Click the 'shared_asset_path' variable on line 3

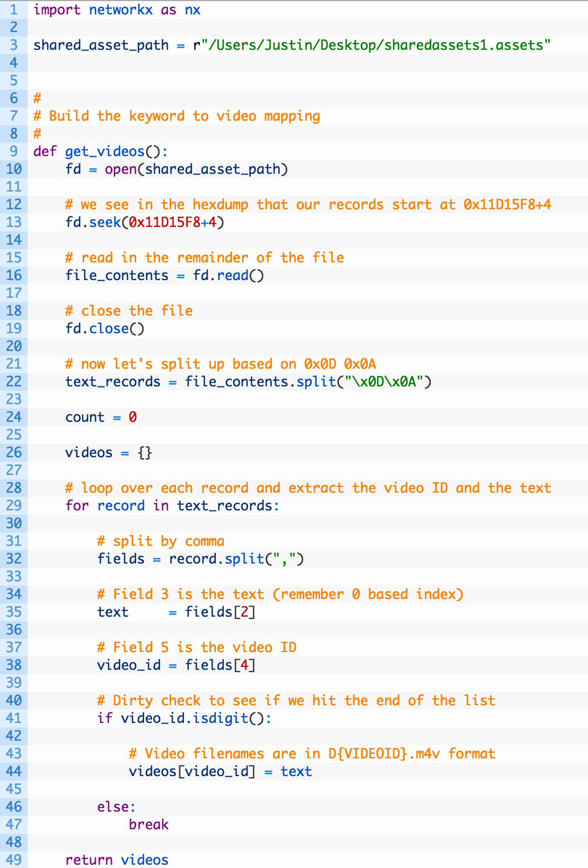click(101, 45)
